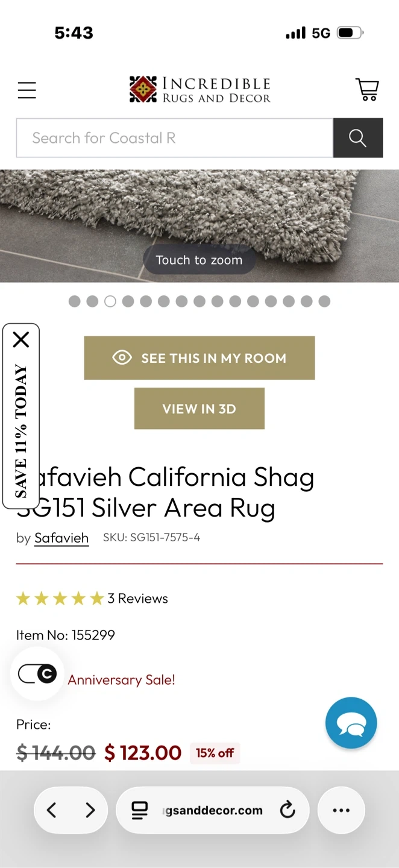Open the Safavieh brand link

tap(61, 538)
